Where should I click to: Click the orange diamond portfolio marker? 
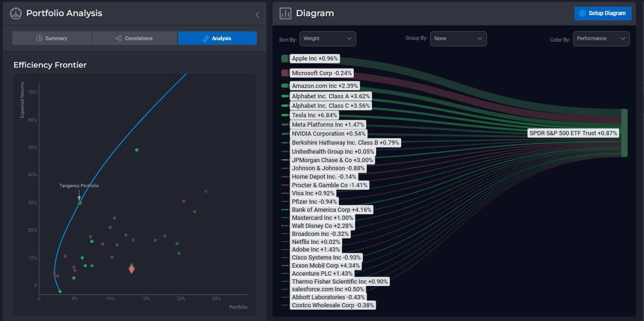(132, 269)
